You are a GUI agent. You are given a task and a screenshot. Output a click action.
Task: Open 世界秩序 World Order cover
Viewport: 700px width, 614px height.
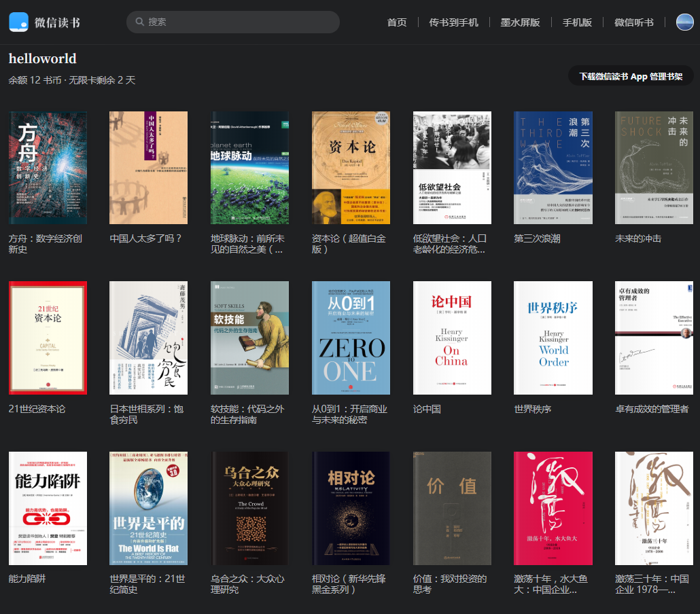point(553,338)
